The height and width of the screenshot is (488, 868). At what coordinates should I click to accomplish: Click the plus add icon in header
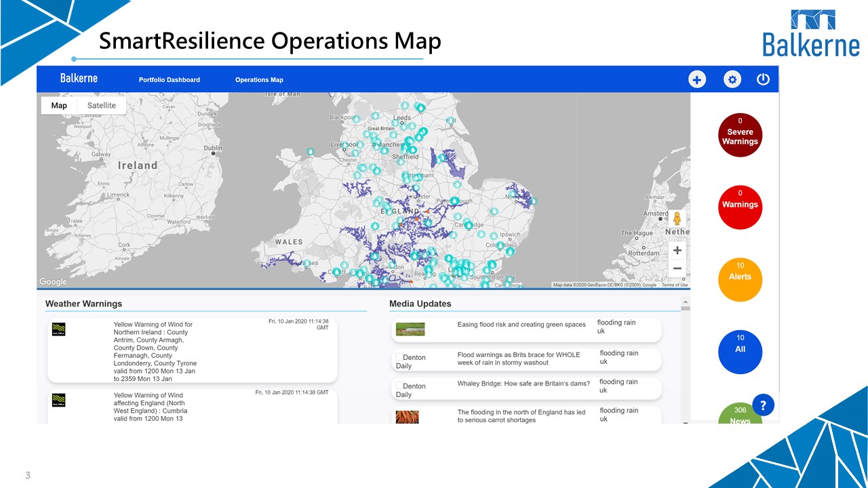[x=696, y=79]
